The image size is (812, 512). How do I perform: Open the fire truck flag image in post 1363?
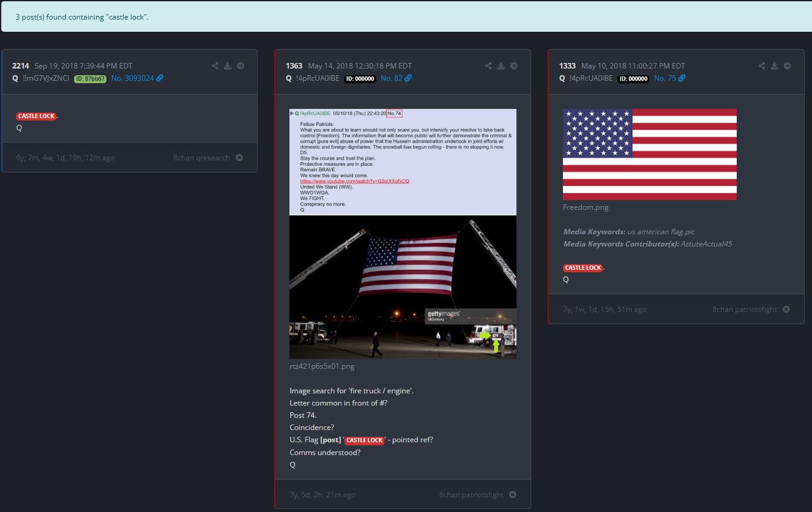coord(403,234)
